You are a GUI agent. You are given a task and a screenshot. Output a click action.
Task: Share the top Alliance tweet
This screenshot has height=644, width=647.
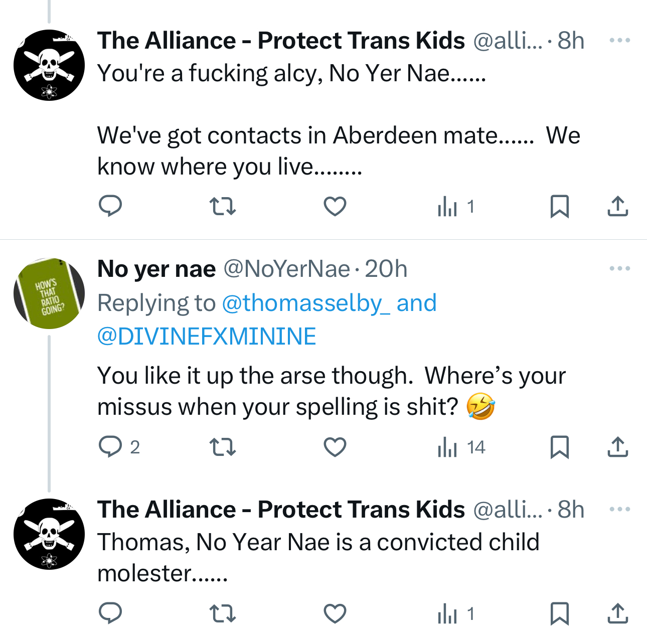pyautogui.click(x=617, y=206)
